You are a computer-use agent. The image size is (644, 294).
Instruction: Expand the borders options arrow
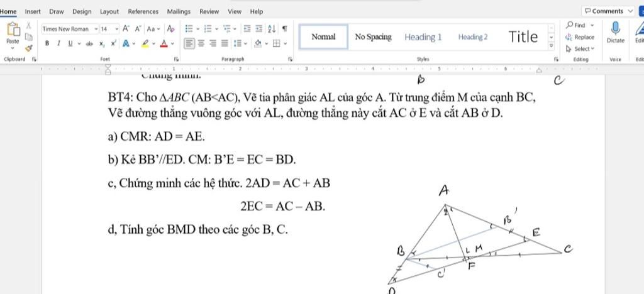point(285,43)
